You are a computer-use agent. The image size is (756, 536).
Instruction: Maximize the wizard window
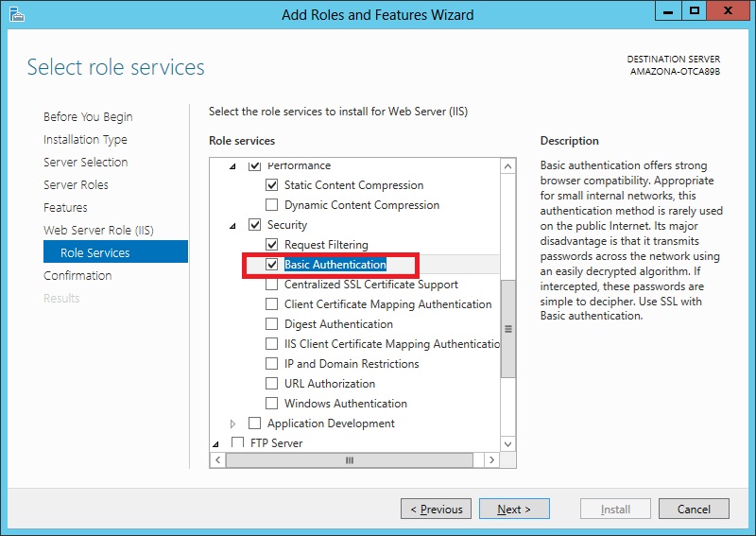[x=695, y=11]
